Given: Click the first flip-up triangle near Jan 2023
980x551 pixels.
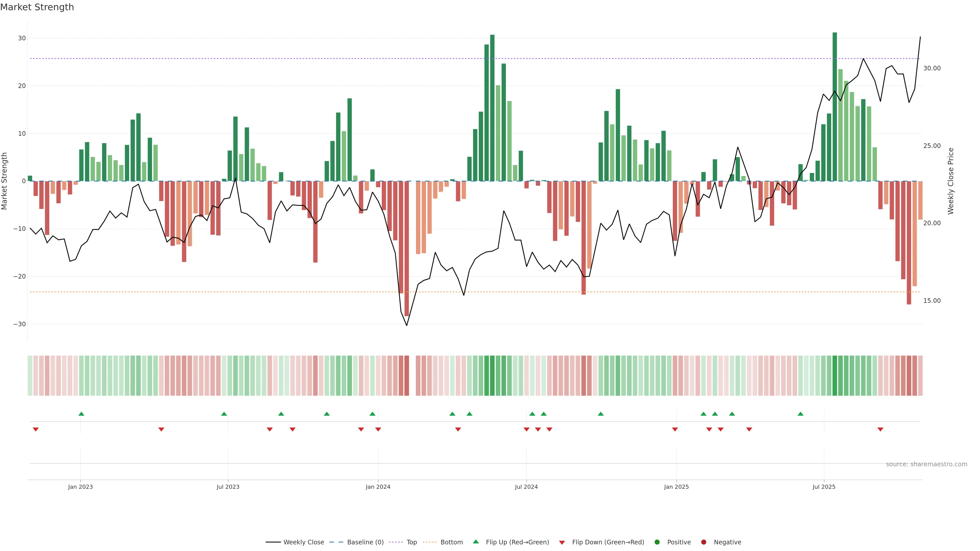Looking at the screenshot, I should point(81,414).
